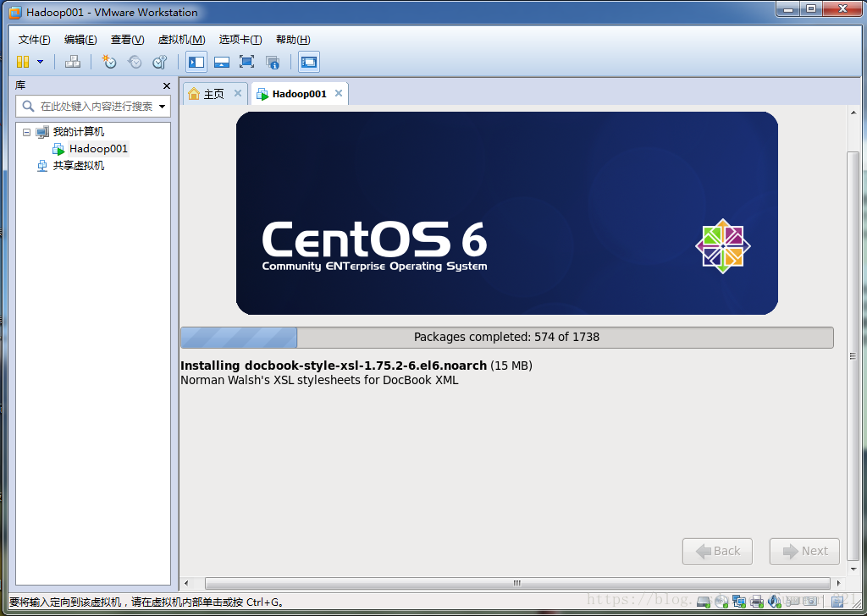Open the power options dropdown arrow beside pause
Screen dimensions: 867x616
41,62
